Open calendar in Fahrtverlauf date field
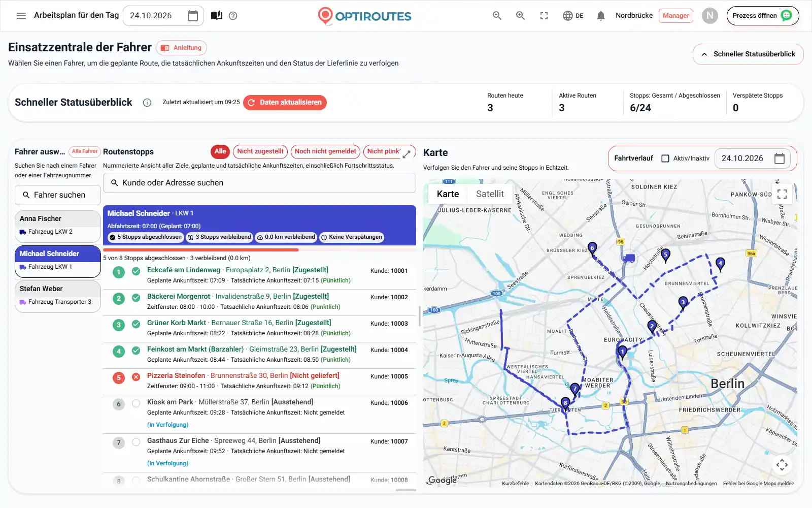The height and width of the screenshot is (508, 812). pyautogui.click(x=780, y=158)
